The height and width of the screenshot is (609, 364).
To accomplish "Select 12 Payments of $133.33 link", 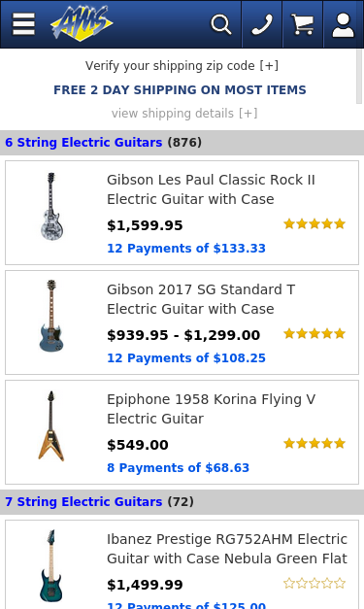I will (x=186, y=249).
